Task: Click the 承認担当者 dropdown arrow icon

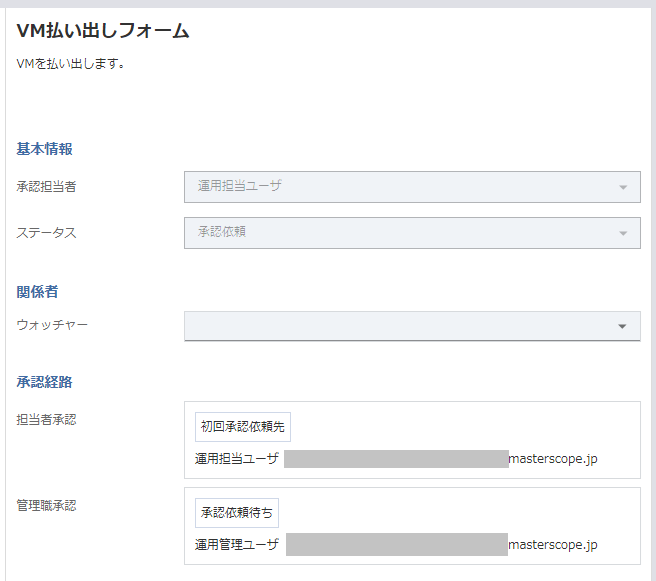Action: pos(622,187)
